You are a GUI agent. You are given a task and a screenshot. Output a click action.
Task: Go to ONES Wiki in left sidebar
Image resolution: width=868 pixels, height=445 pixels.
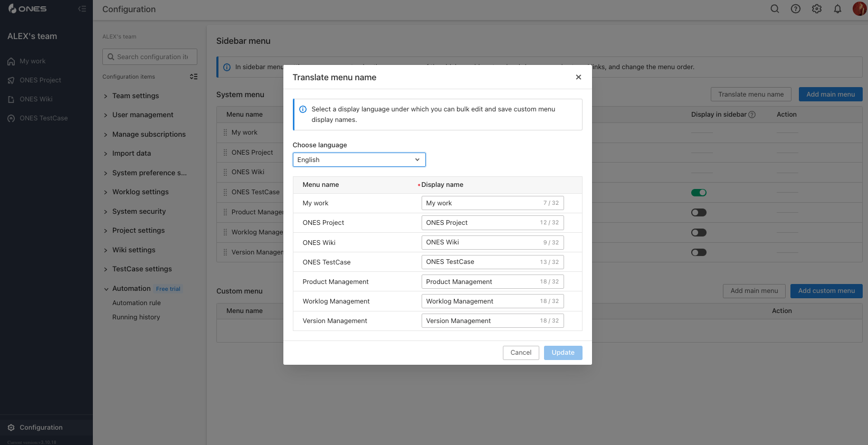coord(36,99)
